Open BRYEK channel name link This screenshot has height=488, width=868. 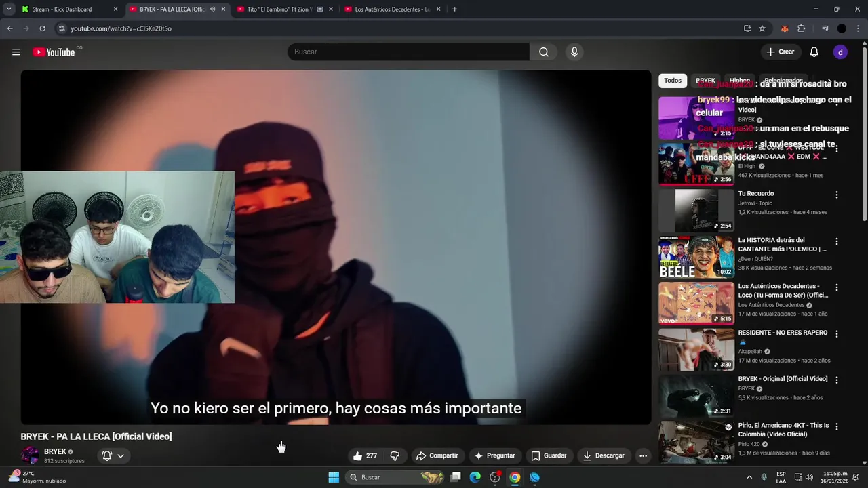55,451
